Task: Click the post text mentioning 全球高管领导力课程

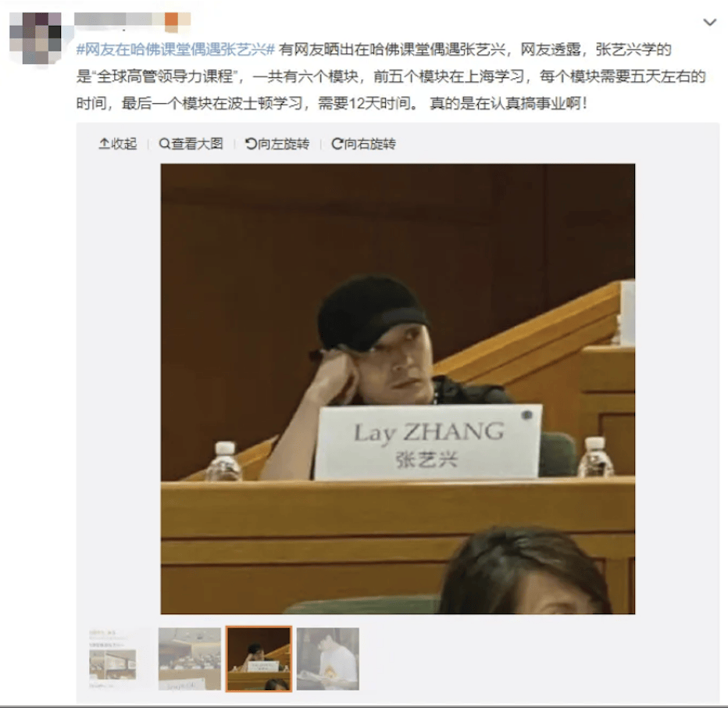Action: tap(391, 76)
